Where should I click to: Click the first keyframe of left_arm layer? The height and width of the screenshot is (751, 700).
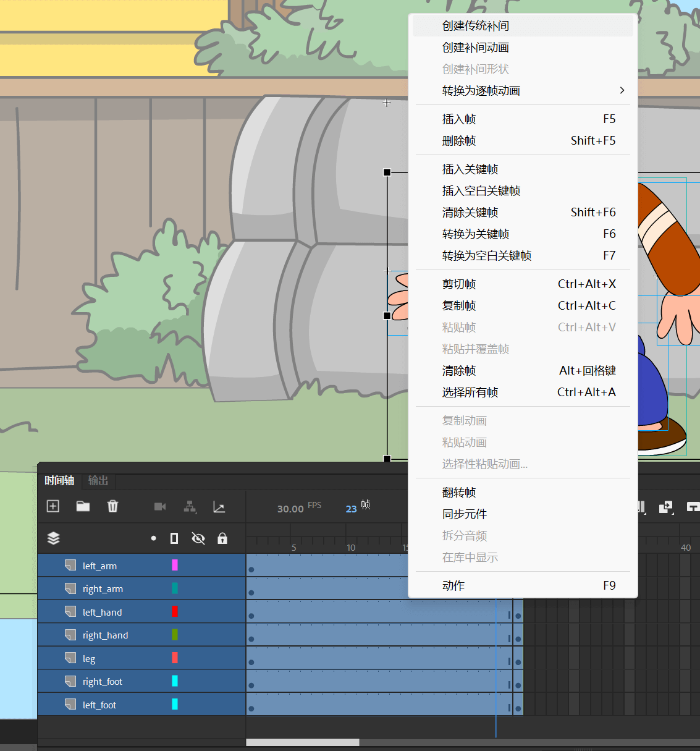pos(251,569)
